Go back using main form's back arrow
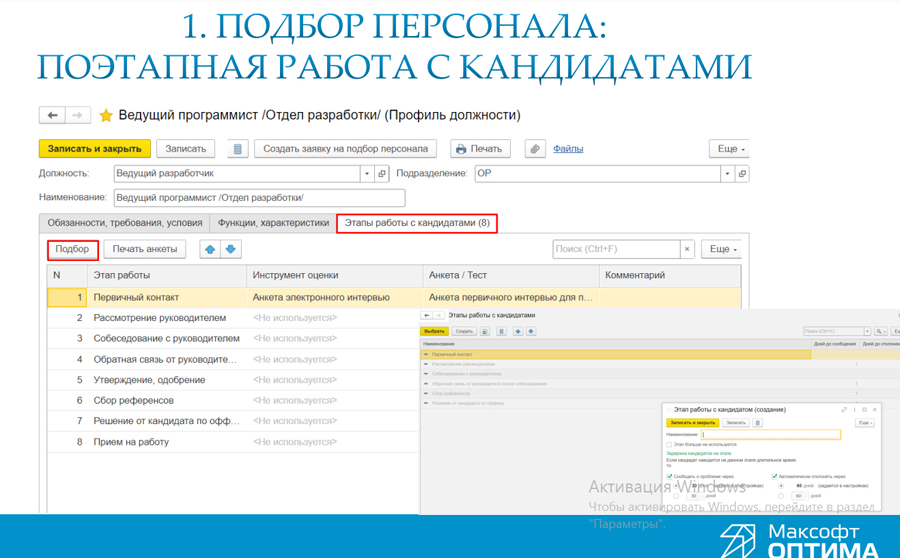 click(52, 115)
